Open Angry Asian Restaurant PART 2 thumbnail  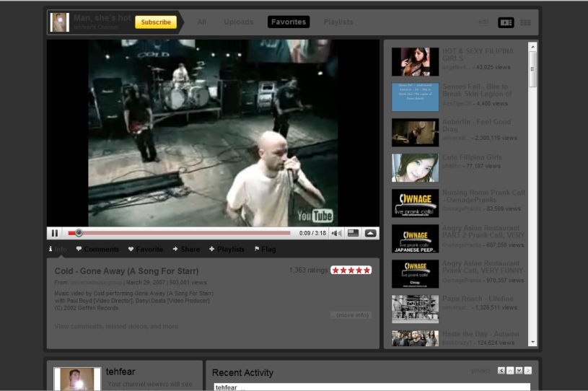415,239
